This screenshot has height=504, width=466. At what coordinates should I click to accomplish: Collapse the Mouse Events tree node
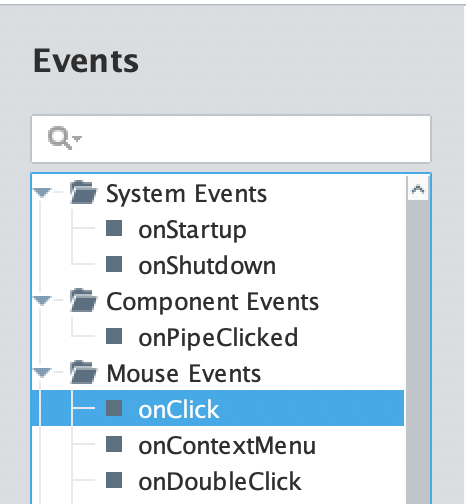pos(42,373)
